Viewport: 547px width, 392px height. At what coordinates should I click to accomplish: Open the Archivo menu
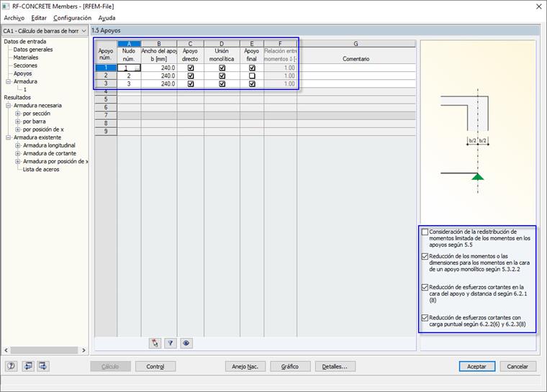point(14,18)
